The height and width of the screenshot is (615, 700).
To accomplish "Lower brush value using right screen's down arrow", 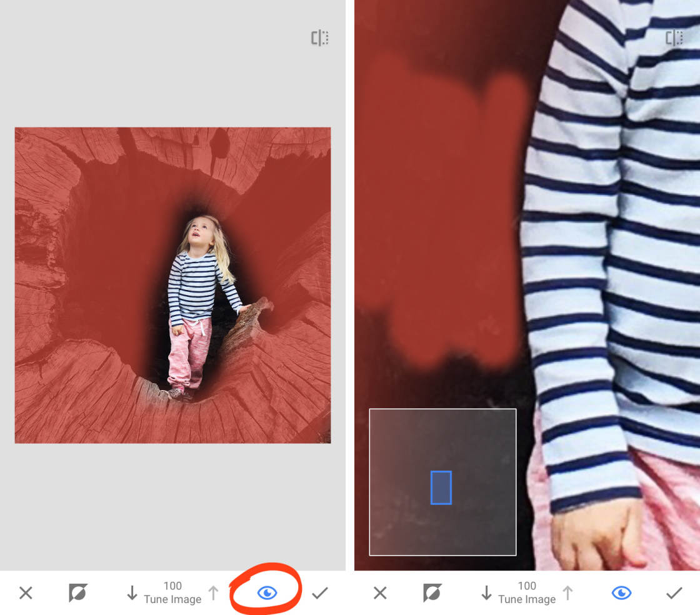I will [486, 592].
